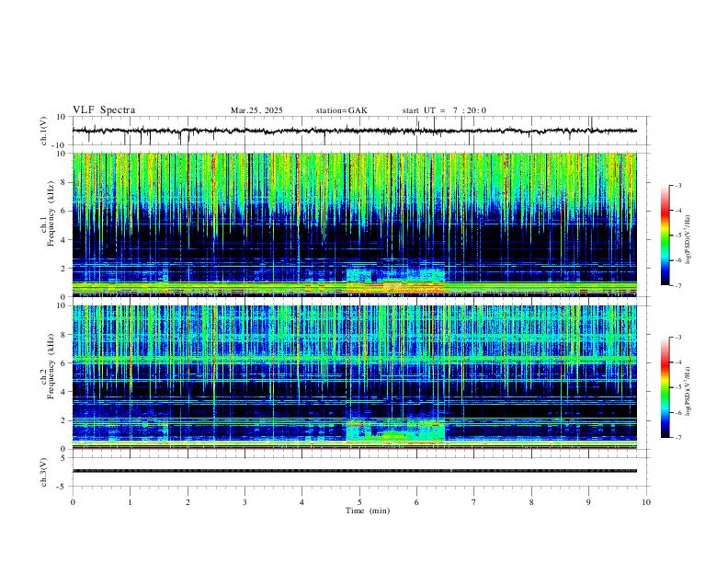The height and width of the screenshot is (563, 728).
Task: Click the Time axis tick label "4"
Action: click(301, 502)
